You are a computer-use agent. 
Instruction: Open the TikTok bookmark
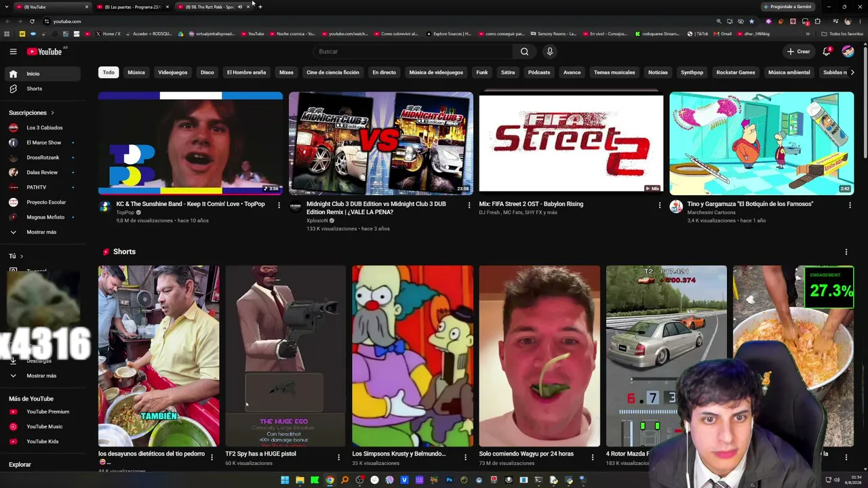coord(698,33)
